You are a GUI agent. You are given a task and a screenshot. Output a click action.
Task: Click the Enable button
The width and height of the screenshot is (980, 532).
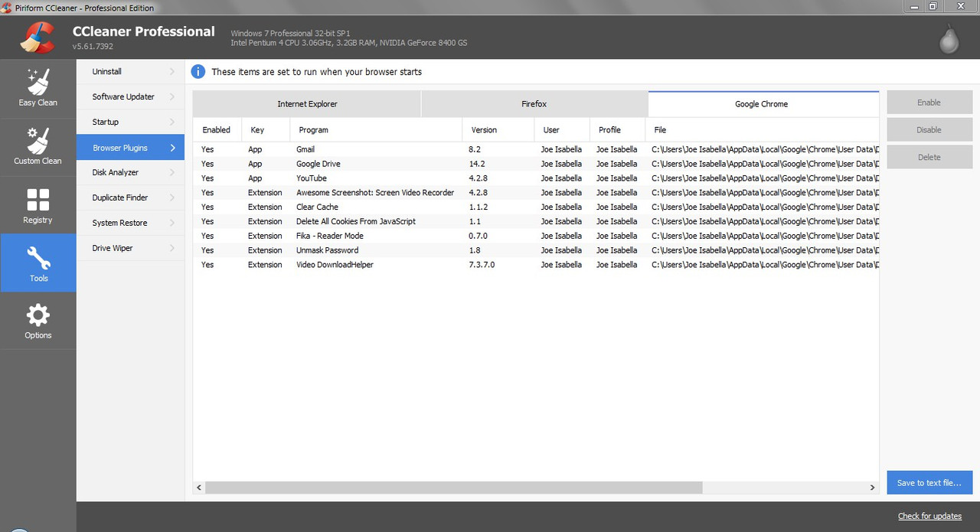[x=929, y=103]
